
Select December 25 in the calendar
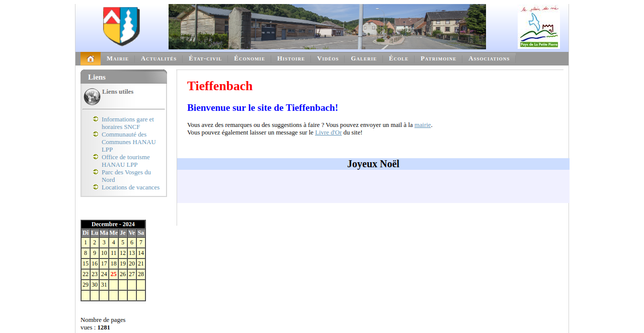113,274
